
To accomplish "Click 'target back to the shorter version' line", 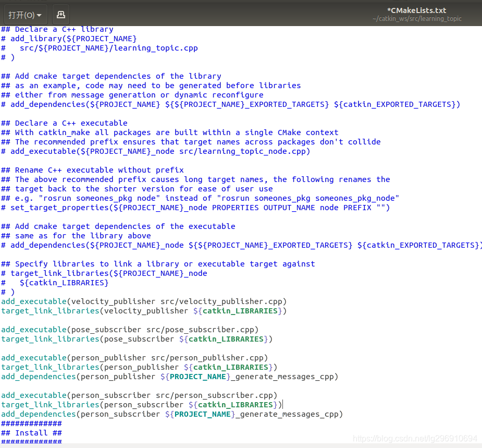I will [x=137, y=189].
